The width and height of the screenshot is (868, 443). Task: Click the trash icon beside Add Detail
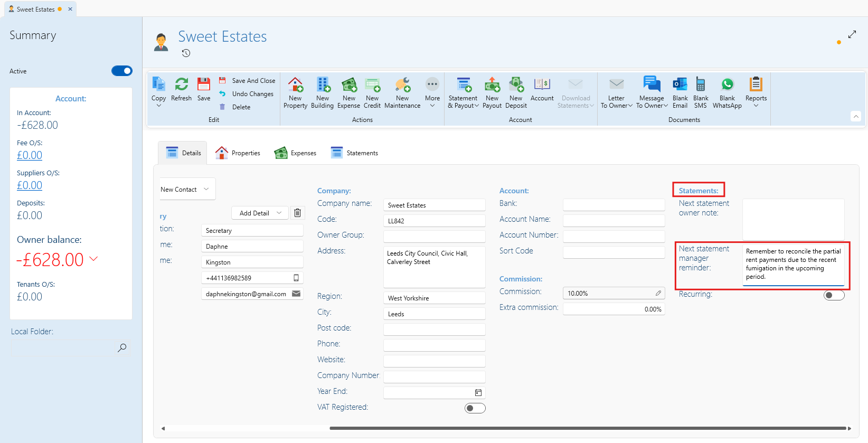(x=298, y=213)
